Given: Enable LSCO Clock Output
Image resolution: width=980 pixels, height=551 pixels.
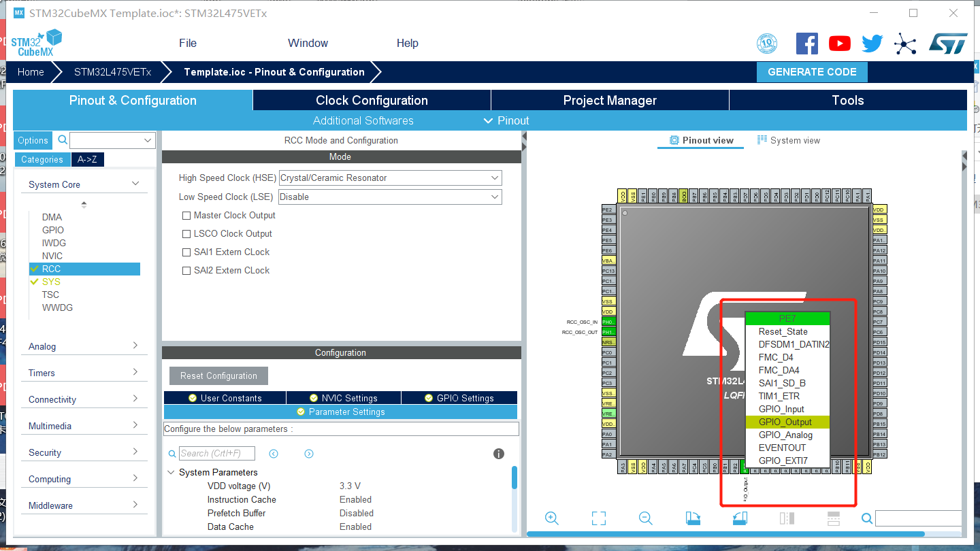Looking at the screenshot, I should click(186, 234).
